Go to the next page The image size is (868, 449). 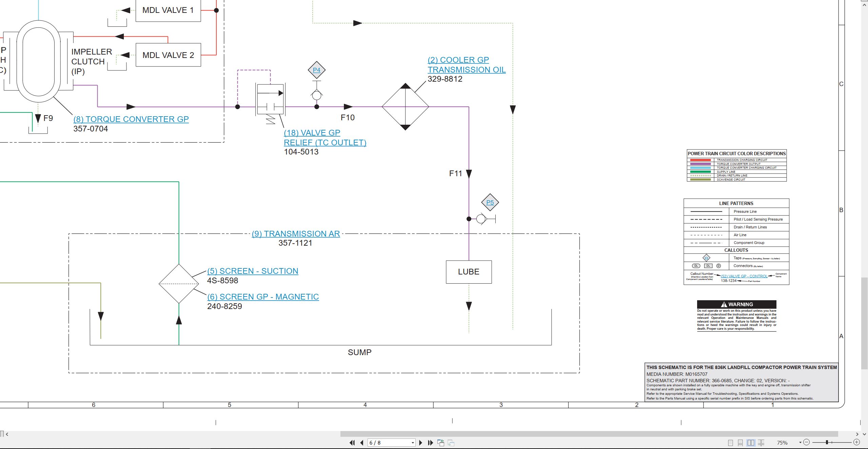click(x=421, y=443)
